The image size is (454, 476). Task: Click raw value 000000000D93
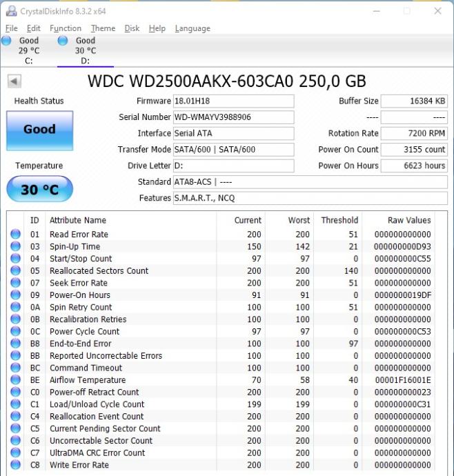pos(402,246)
